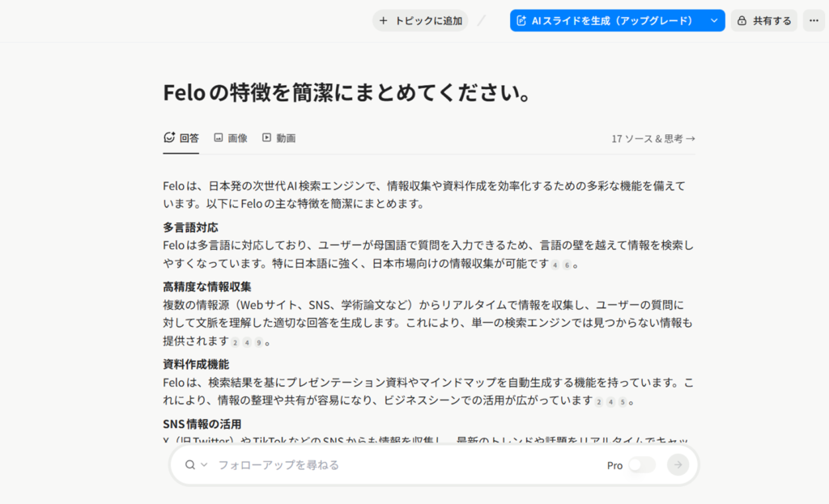Open the 動画 tab

[x=279, y=138]
